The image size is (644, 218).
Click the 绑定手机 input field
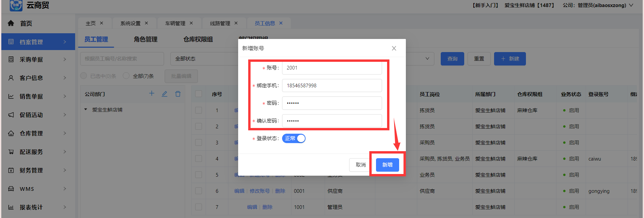pyautogui.click(x=332, y=86)
